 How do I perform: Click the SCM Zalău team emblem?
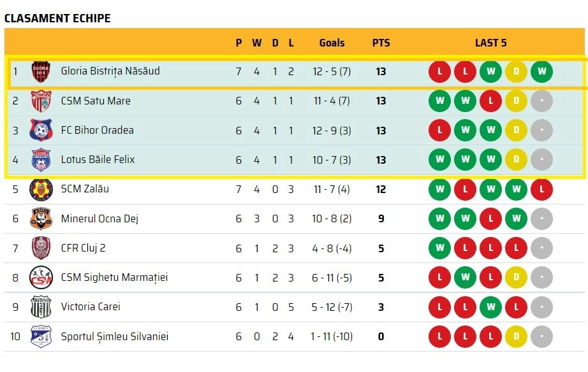click(x=41, y=189)
